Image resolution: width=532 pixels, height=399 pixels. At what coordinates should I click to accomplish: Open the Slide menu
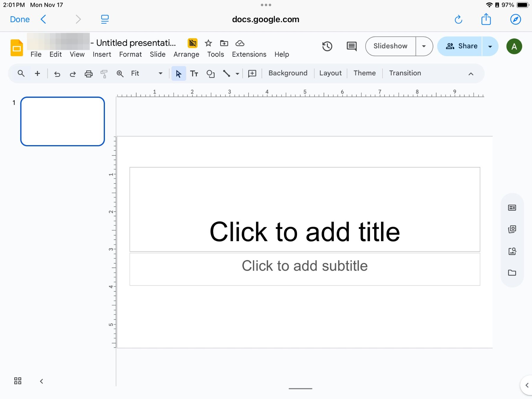[x=158, y=54]
